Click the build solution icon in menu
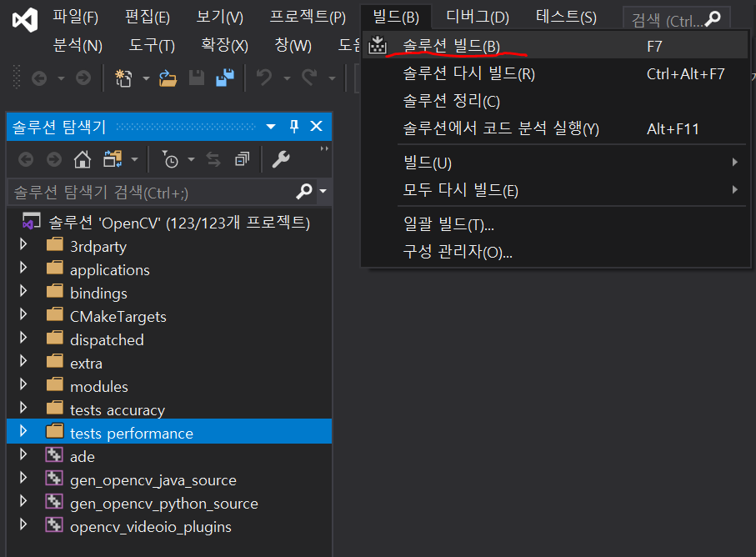 pos(378,45)
